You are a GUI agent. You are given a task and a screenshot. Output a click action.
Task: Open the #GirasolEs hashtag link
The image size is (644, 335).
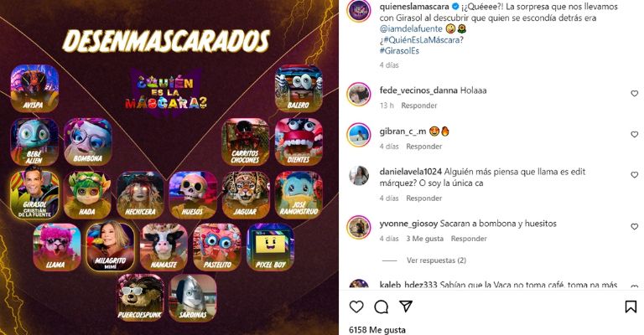tap(399, 51)
